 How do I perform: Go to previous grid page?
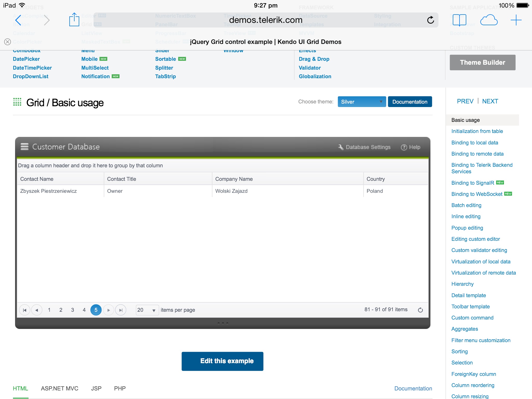pos(37,310)
